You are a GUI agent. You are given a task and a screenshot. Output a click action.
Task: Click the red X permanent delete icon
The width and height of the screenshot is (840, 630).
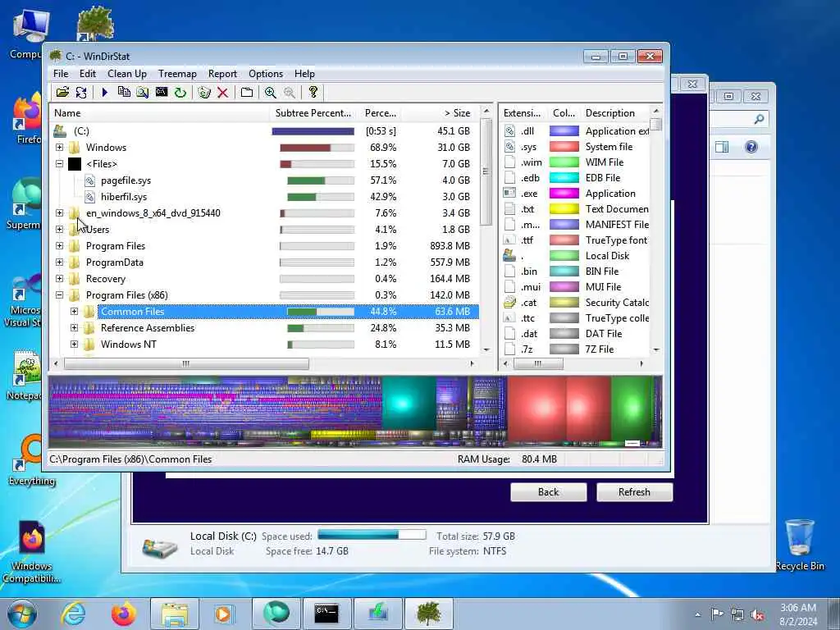(223, 92)
